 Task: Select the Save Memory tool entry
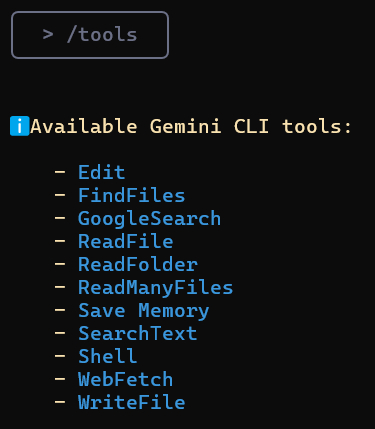pyautogui.click(x=143, y=311)
